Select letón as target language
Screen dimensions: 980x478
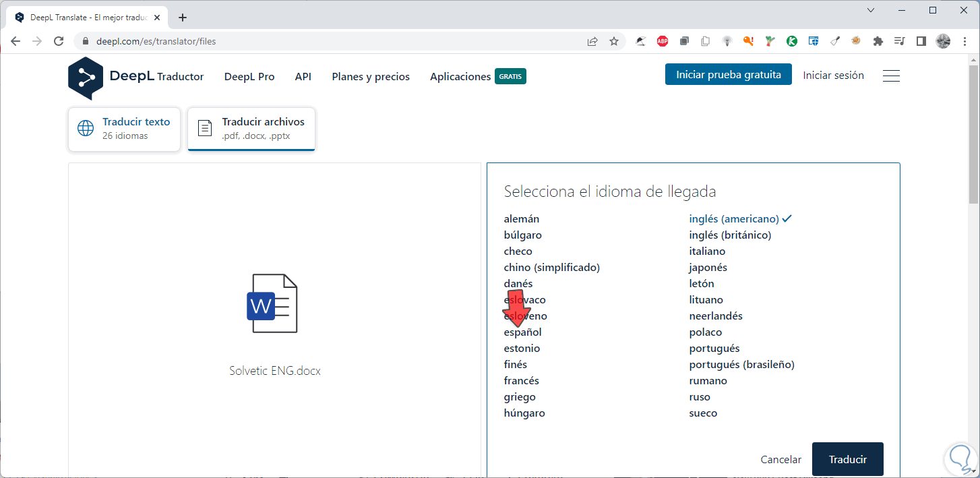702,283
